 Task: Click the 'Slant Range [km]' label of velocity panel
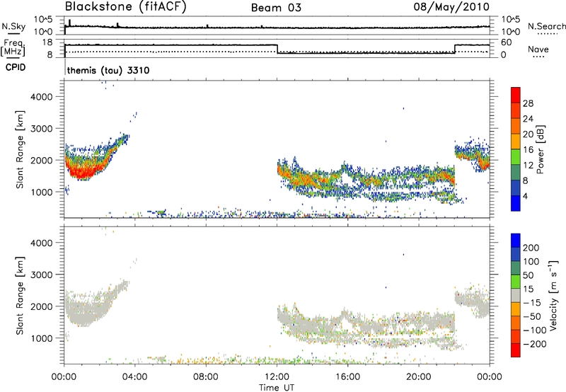(x=20, y=296)
